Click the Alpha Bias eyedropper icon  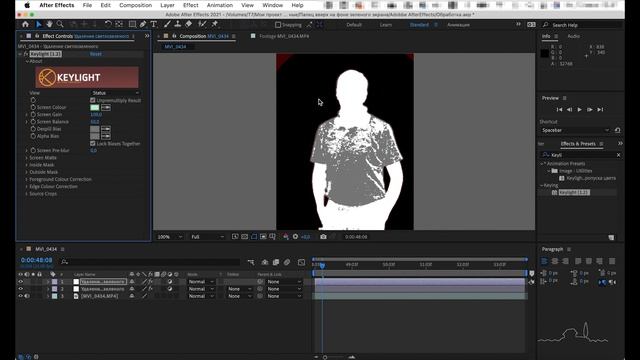pyautogui.click(x=106, y=136)
